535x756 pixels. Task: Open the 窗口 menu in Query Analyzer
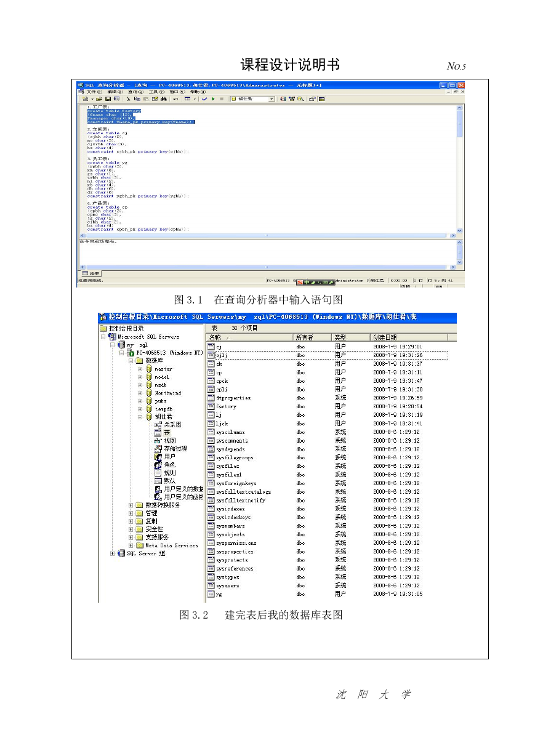point(177,91)
